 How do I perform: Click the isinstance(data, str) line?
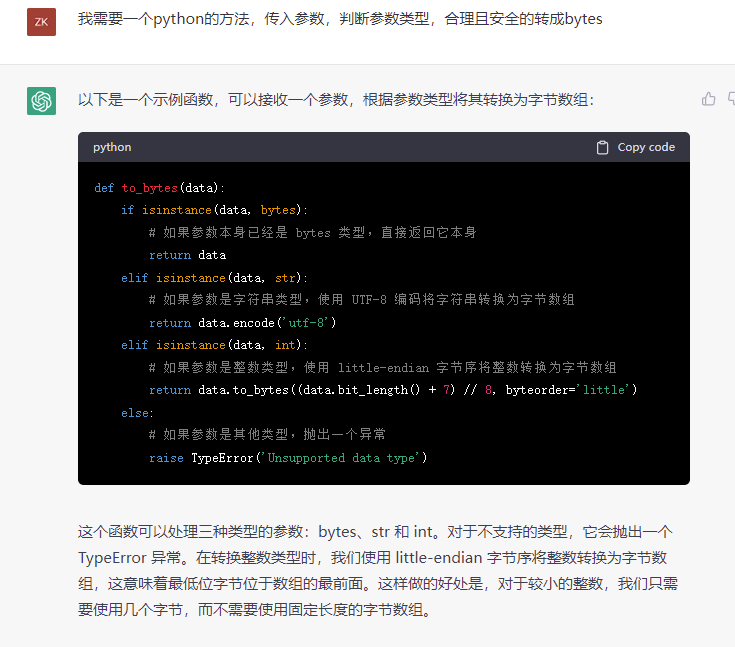click(214, 278)
